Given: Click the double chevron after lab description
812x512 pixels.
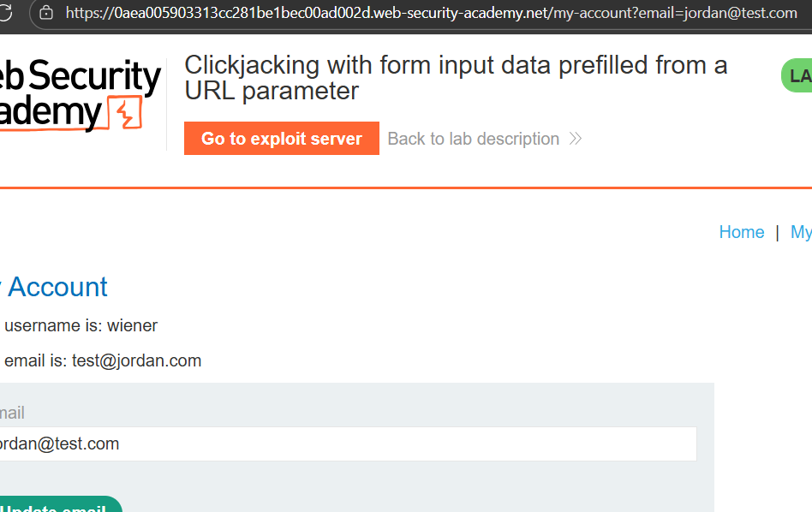Looking at the screenshot, I should pos(576,139).
